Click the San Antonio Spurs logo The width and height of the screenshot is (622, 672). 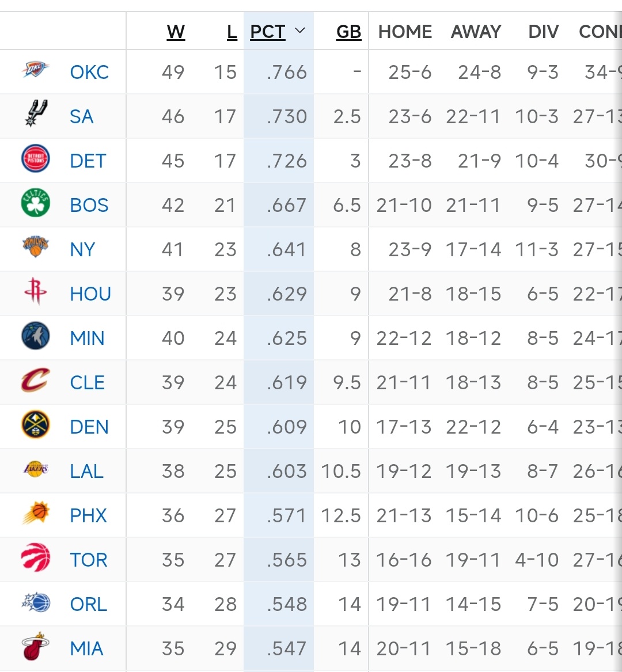click(x=36, y=113)
